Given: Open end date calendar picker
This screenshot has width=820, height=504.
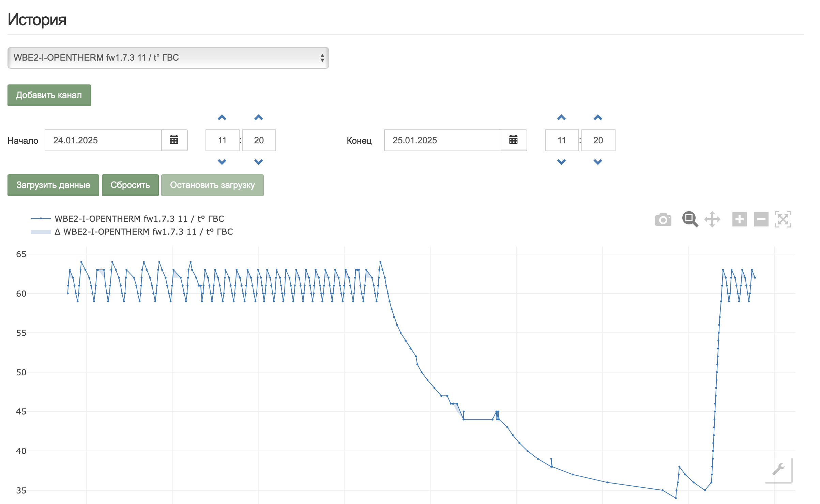Looking at the screenshot, I should click(x=514, y=140).
